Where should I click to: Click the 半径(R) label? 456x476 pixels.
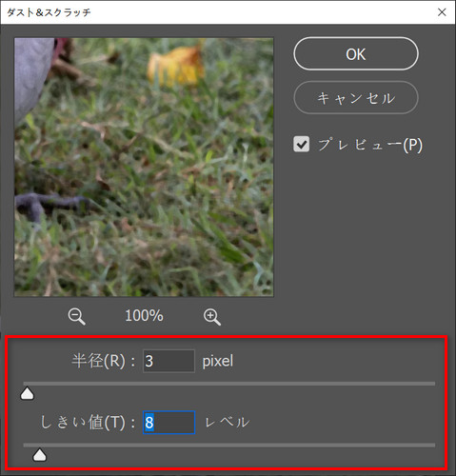[103, 361]
